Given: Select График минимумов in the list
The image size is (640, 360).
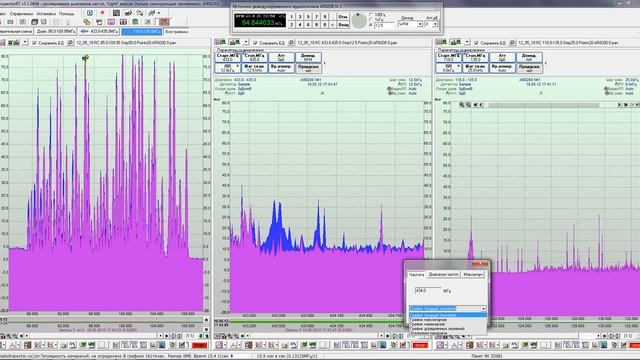Looking at the screenshot, I should 448,324.
